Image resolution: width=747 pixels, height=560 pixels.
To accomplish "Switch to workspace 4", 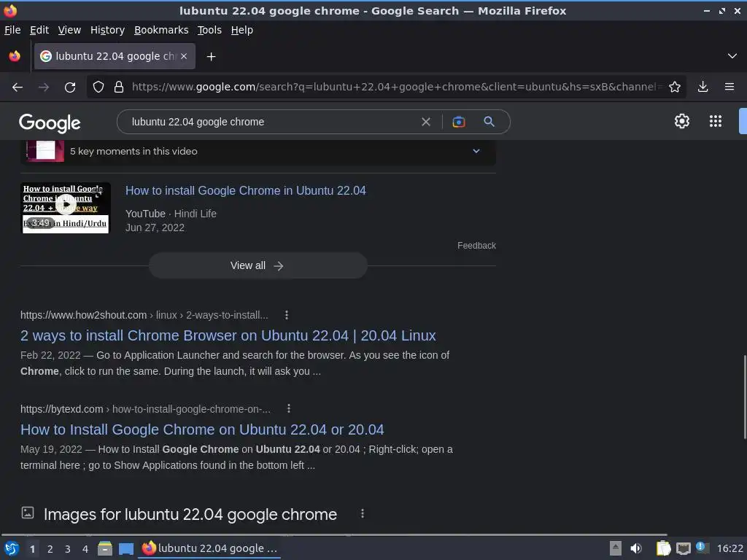I will tap(85, 549).
